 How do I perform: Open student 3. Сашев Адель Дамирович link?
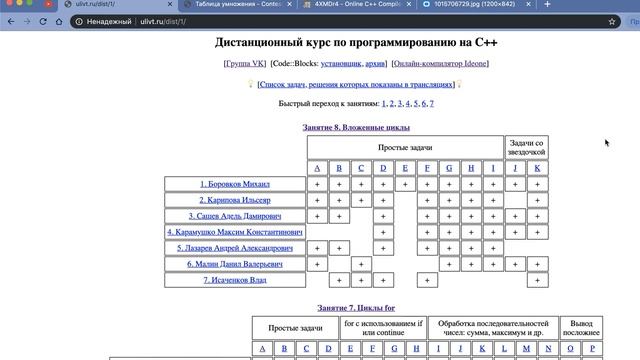(235, 216)
